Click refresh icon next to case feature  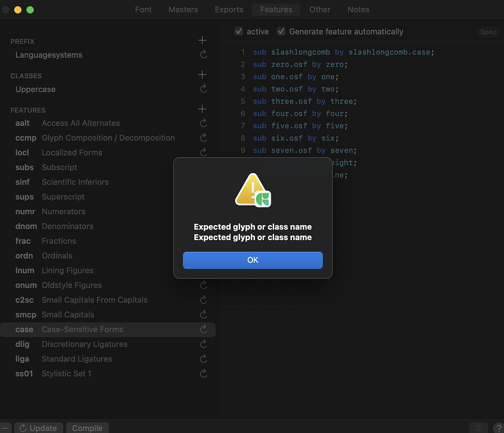(x=203, y=329)
